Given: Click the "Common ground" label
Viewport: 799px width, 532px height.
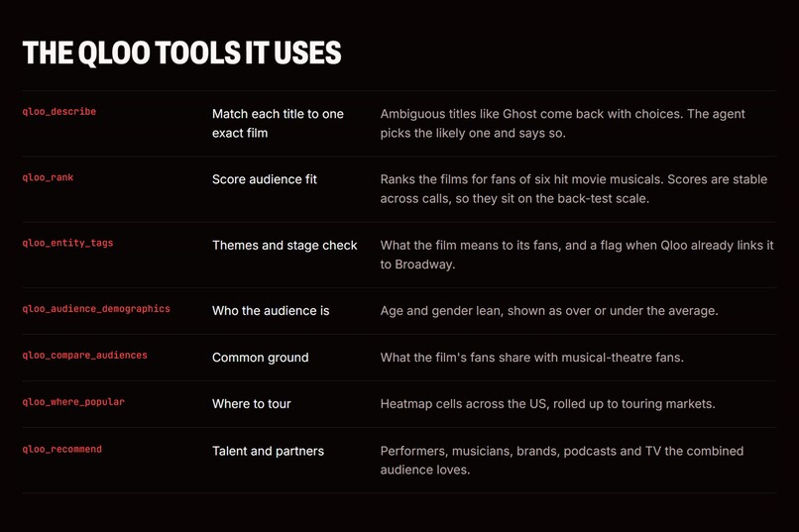Looking at the screenshot, I should [261, 358].
